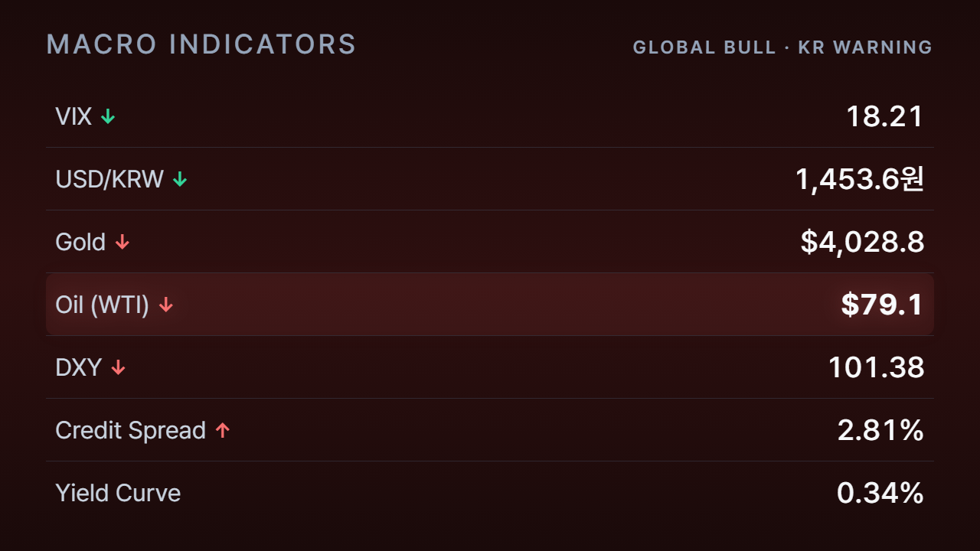Image resolution: width=980 pixels, height=551 pixels.
Task: Click the $4,028.8 gold price
Action: (x=862, y=242)
